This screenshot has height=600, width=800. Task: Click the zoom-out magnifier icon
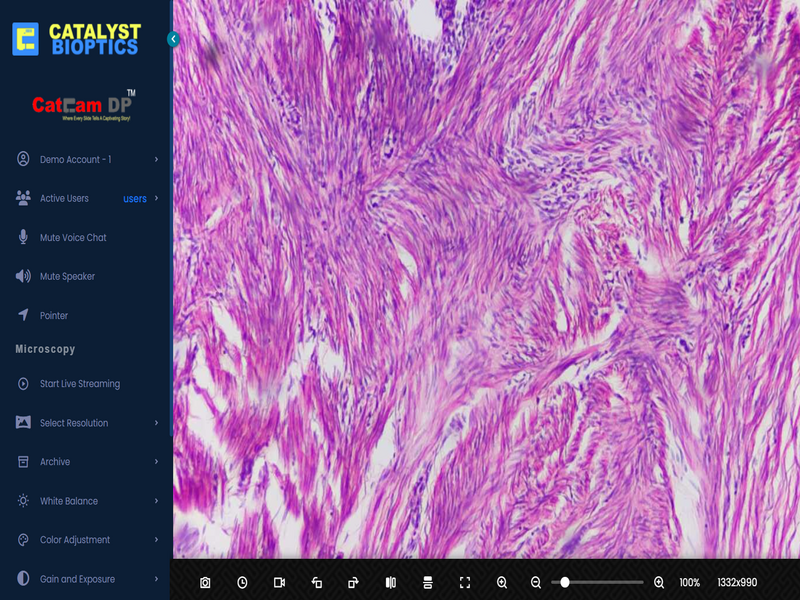click(536, 582)
